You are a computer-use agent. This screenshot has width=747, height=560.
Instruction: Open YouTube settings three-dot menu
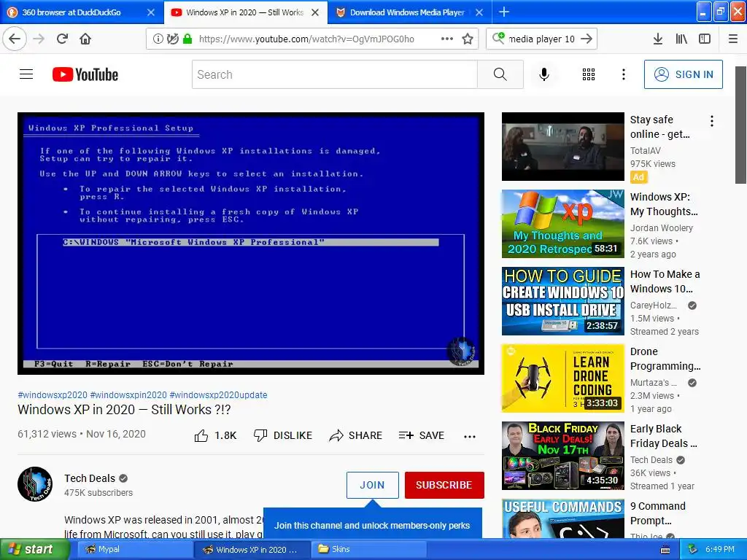click(x=624, y=74)
